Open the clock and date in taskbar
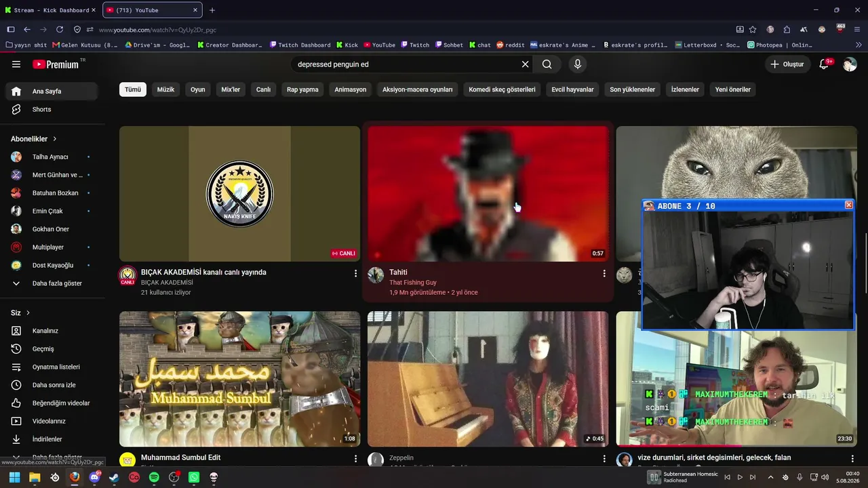This screenshot has width=868, height=488. coord(848,477)
